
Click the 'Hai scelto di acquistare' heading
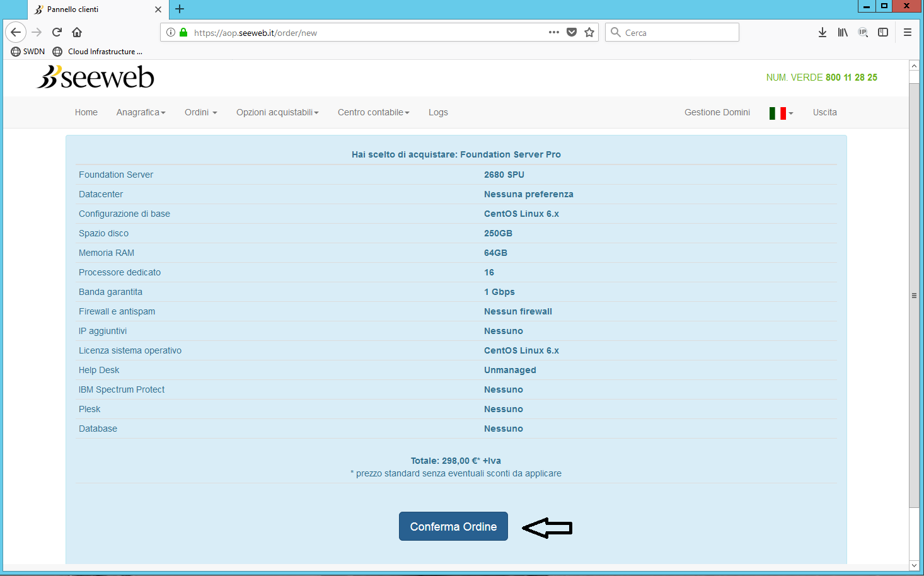tap(456, 154)
